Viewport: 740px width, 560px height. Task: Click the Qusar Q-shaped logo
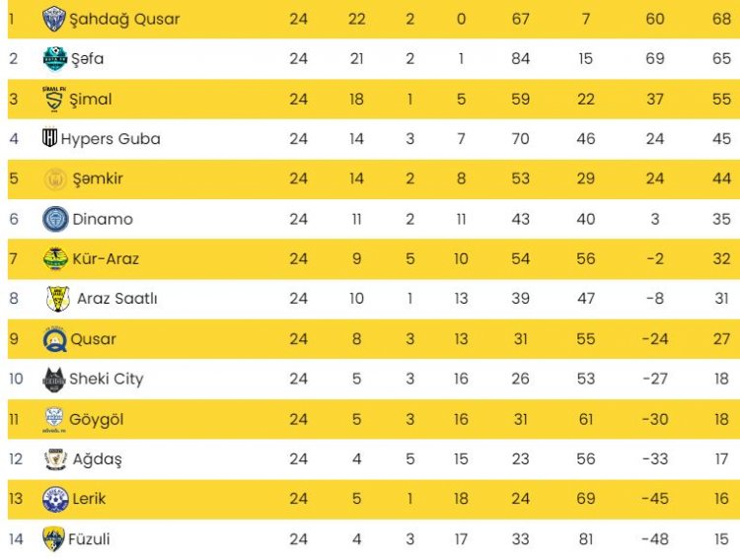click(x=54, y=339)
